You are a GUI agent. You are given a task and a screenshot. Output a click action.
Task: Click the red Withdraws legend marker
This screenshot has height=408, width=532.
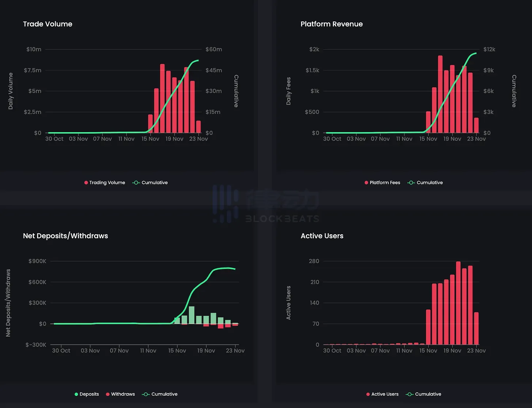108,394
